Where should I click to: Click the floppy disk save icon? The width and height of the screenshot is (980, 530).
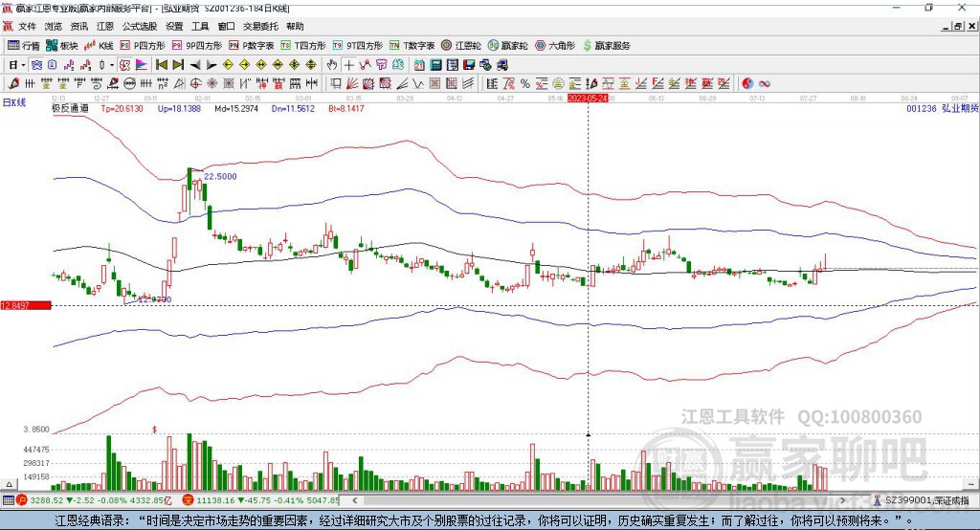coord(469,65)
